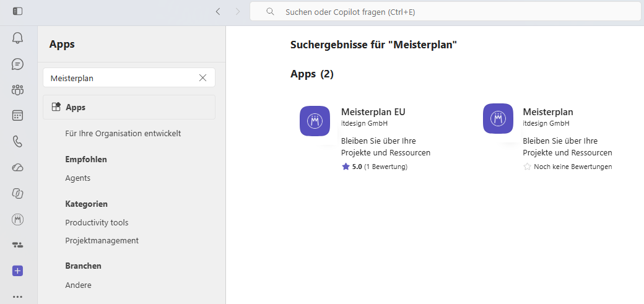This screenshot has height=304, width=644.
Task: Clear the Meisterplan search with the X
Action: 202,78
